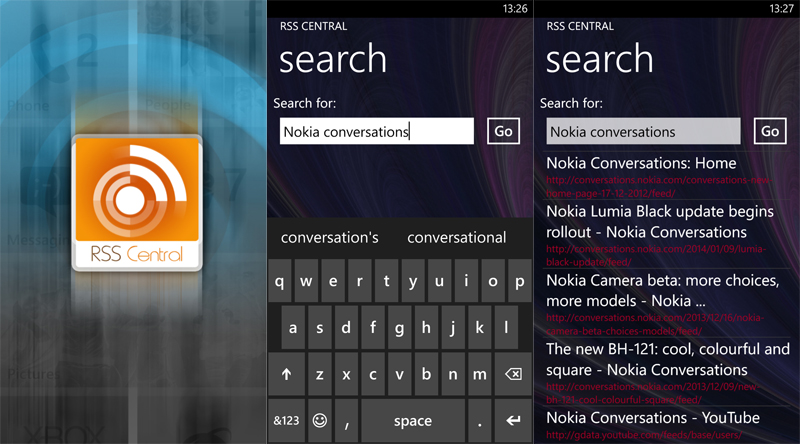Tap the q key

pos(280,281)
